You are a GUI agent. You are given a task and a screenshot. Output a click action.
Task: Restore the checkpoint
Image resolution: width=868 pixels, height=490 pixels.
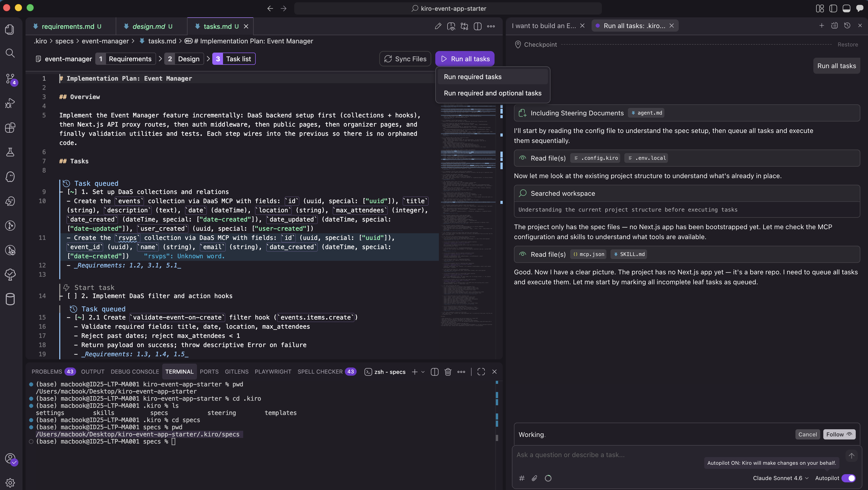point(848,44)
